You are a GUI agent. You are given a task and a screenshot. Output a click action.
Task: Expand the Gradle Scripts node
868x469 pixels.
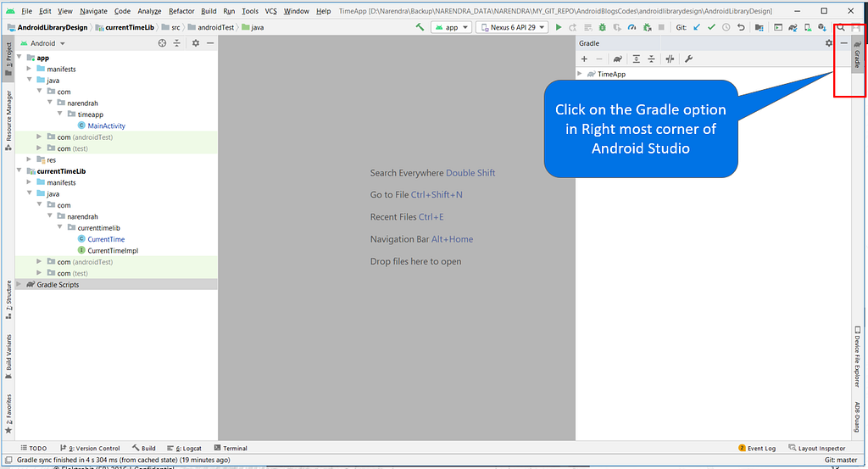click(19, 284)
